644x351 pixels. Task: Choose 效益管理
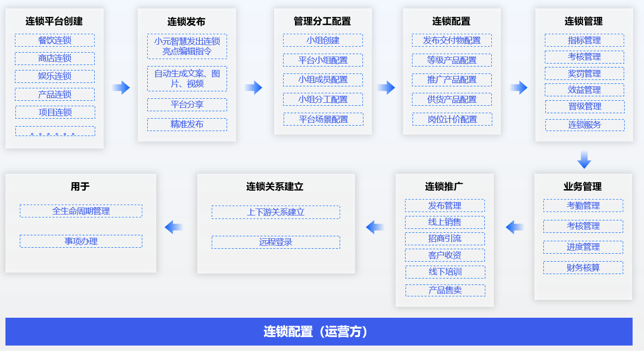click(x=585, y=90)
